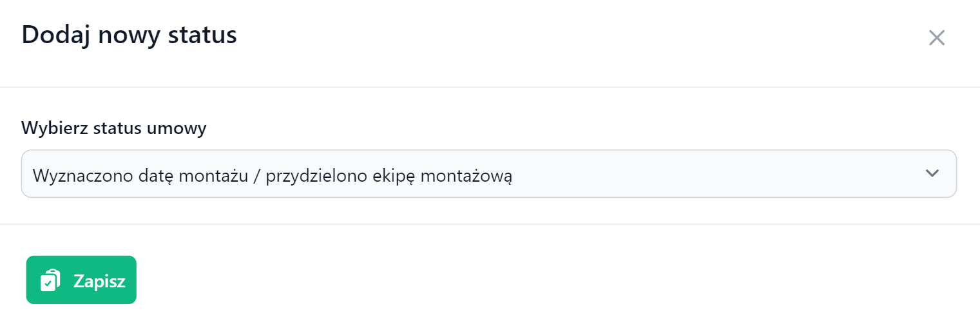Image resolution: width=980 pixels, height=326 pixels.
Task: Click the white document icon beside Zapisz
Action: (50, 280)
